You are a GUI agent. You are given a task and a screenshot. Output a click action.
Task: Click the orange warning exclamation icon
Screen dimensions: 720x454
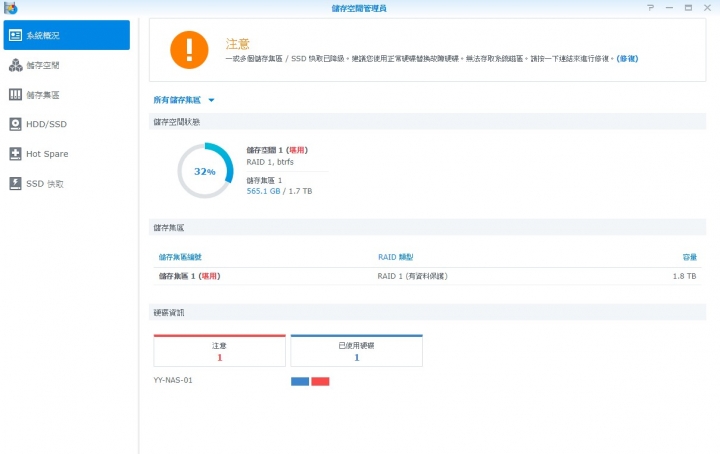pos(189,50)
